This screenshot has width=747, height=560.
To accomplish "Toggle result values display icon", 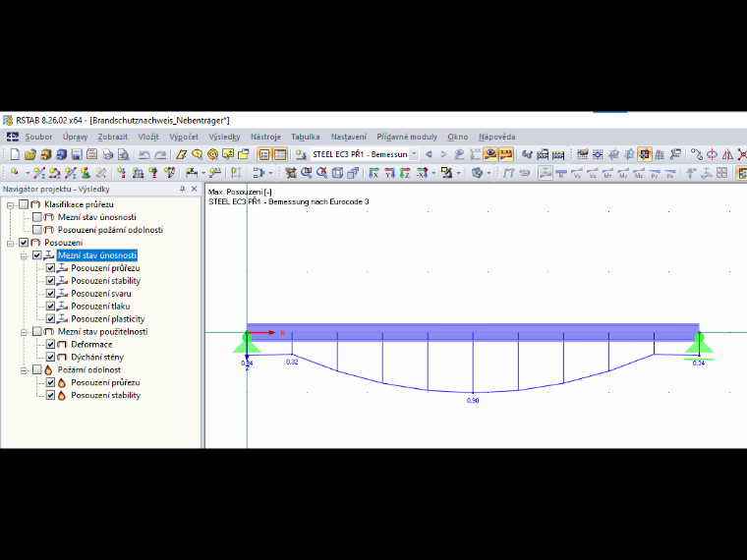I will pos(506,154).
